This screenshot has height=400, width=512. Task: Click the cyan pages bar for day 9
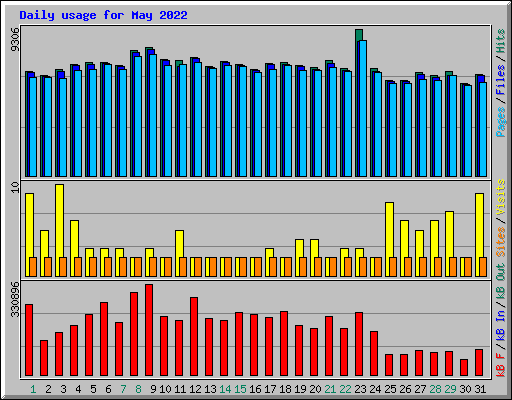(x=153, y=115)
